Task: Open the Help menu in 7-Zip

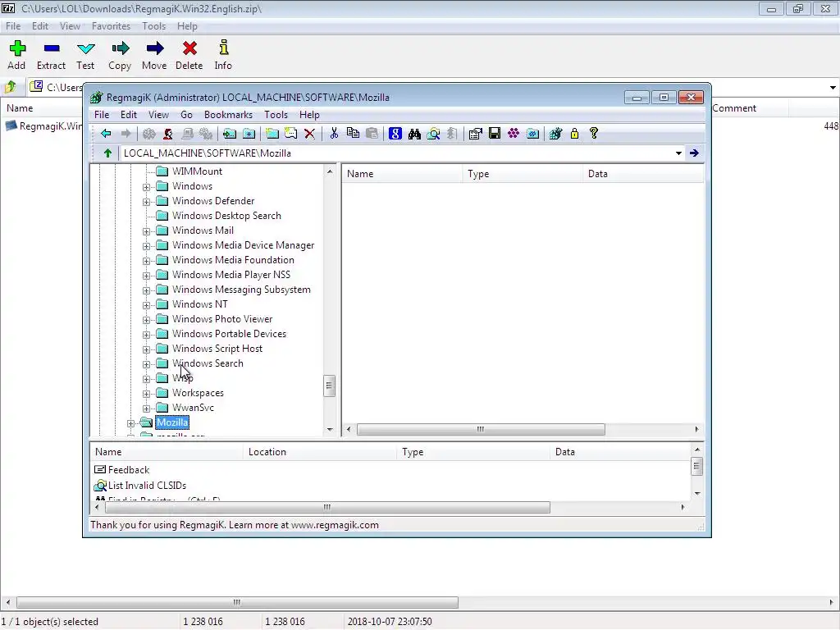Action: (x=188, y=26)
